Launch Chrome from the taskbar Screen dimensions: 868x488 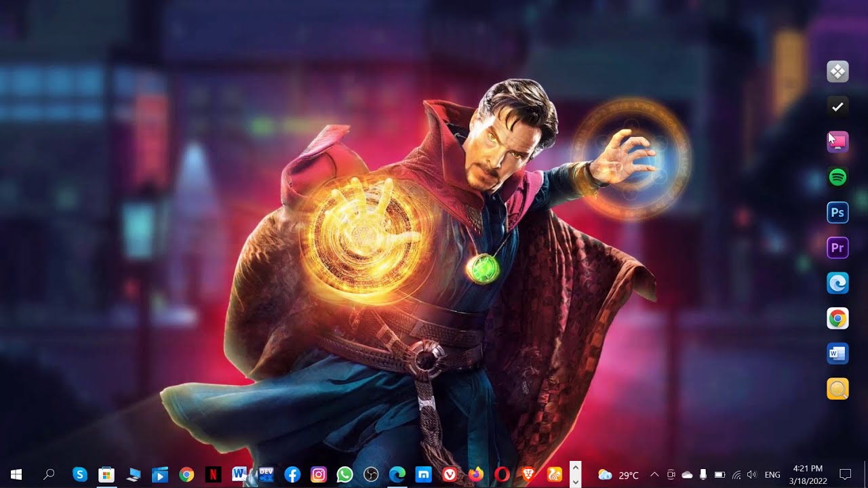point(186,474)
